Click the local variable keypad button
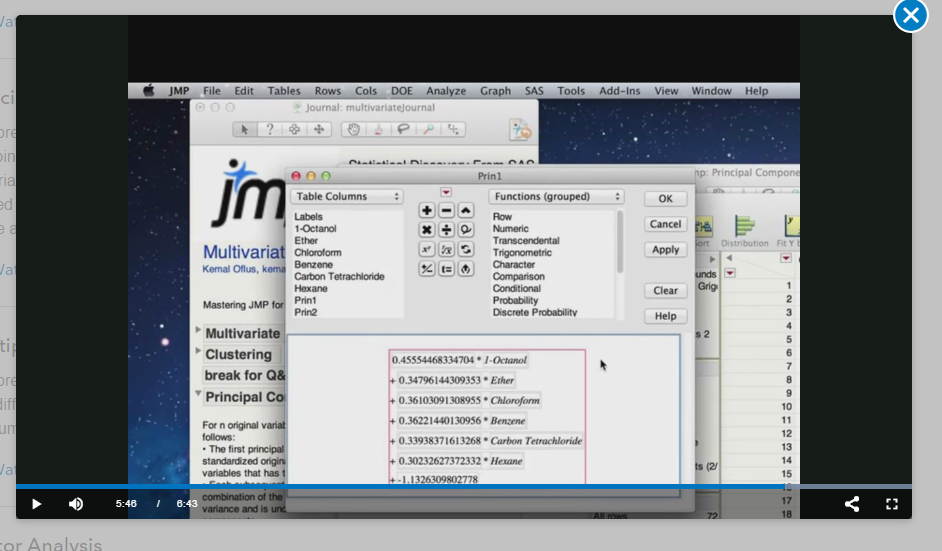 coord(466,230)
